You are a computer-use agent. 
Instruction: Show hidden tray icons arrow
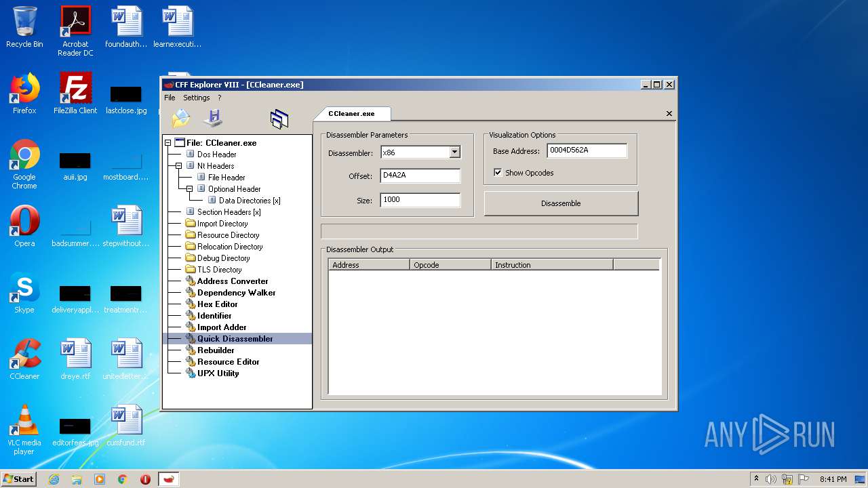pos(756,479)
